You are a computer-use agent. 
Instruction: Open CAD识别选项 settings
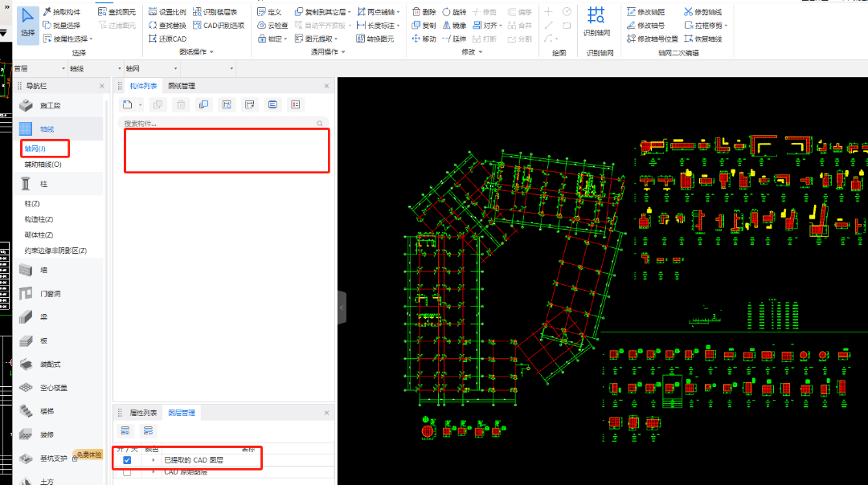[219, 26]
